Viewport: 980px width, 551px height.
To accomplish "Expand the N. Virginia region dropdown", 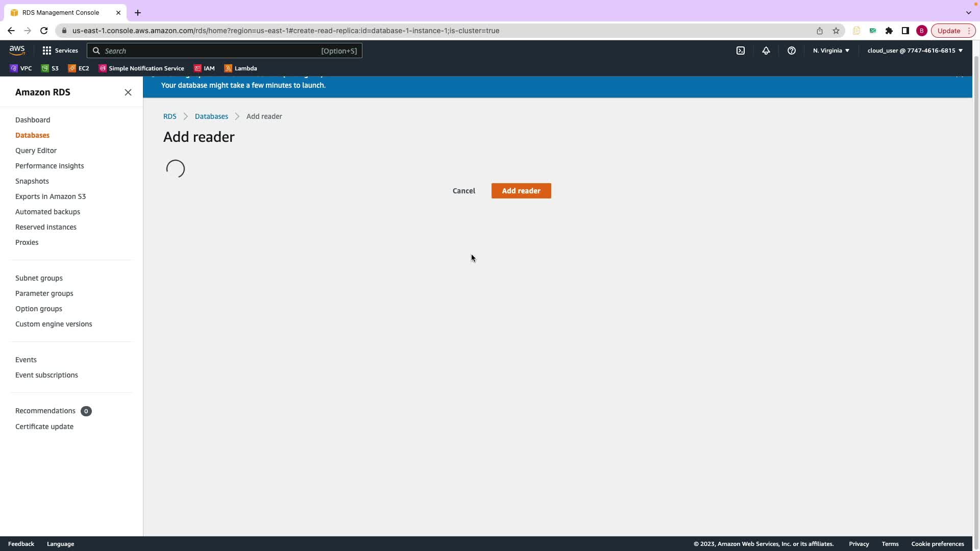I will 831,51.
